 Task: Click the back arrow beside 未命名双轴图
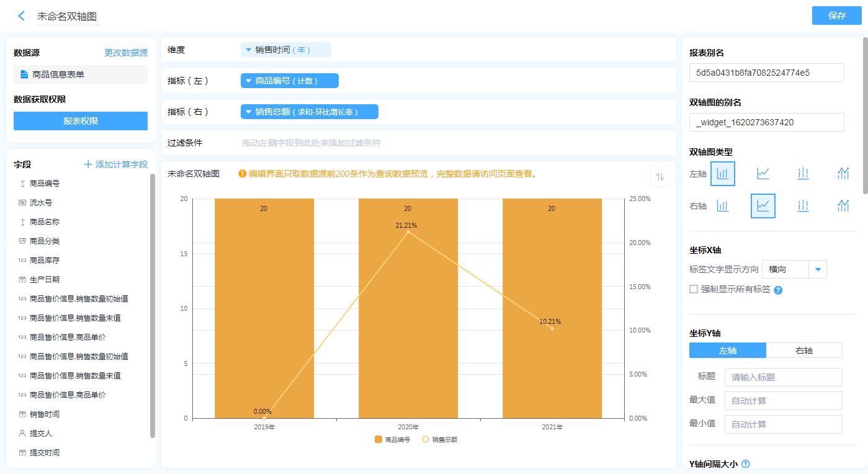point(22,16)
